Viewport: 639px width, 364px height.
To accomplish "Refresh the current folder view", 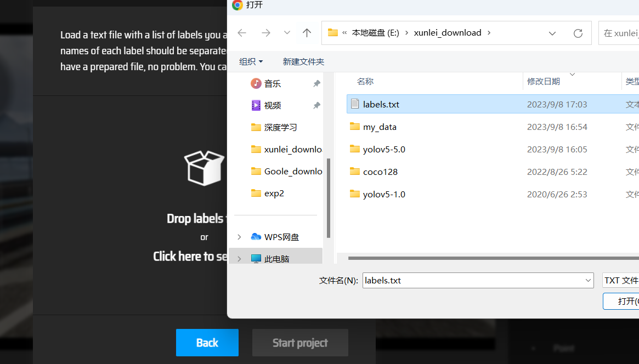I will click(578, 33).
